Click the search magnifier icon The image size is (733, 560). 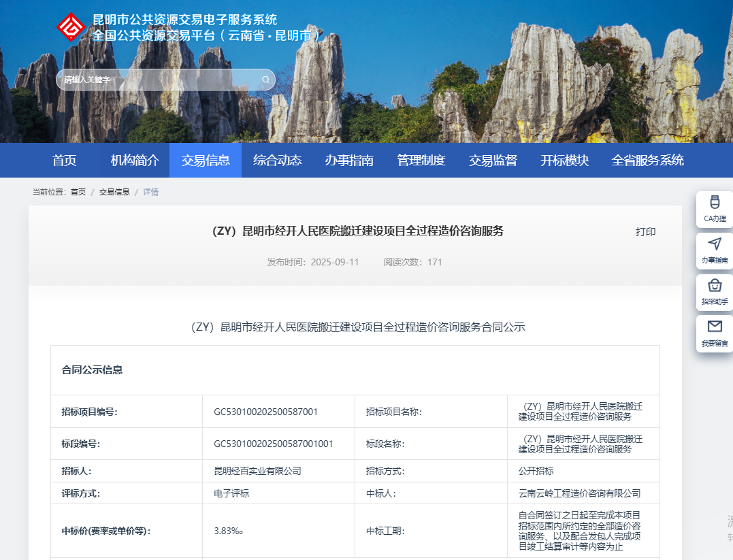pyautogui.click(x=265, y=80)
